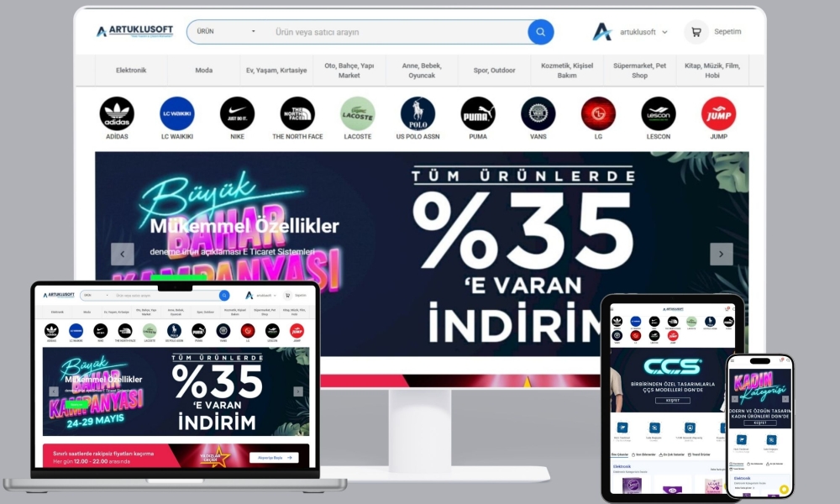
Task: Open the shopping cart icon on the monitor
Action: (x=696, y=32)
